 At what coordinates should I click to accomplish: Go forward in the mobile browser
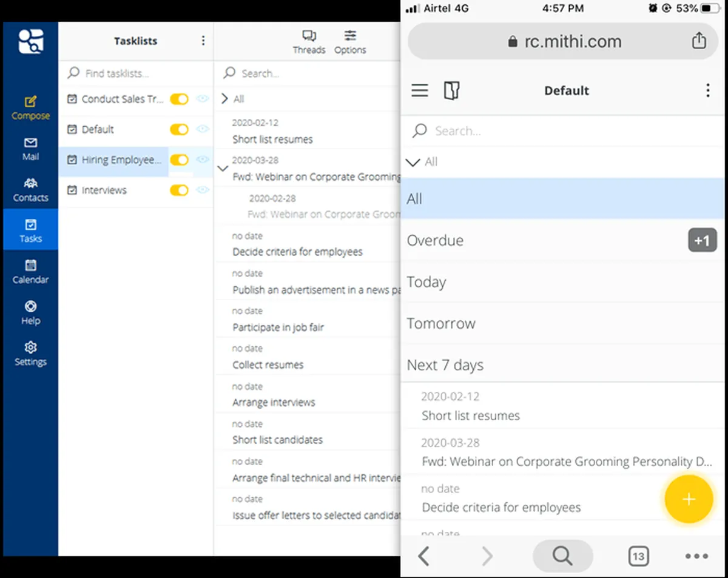click(487, 556)
